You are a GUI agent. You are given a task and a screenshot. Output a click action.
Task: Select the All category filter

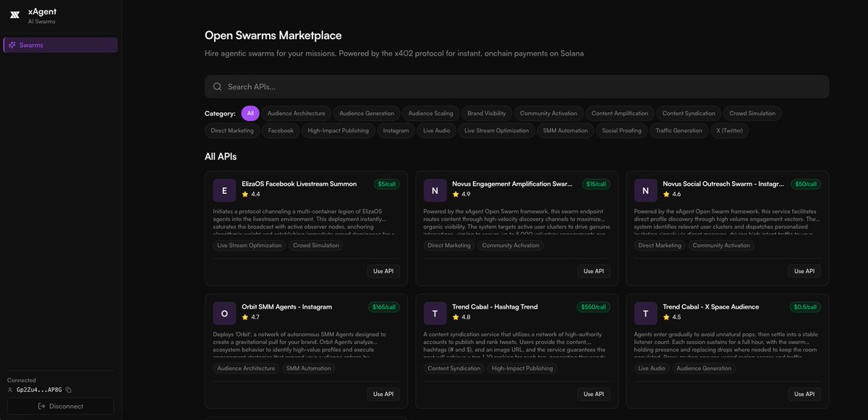click(x=250, y=113)
